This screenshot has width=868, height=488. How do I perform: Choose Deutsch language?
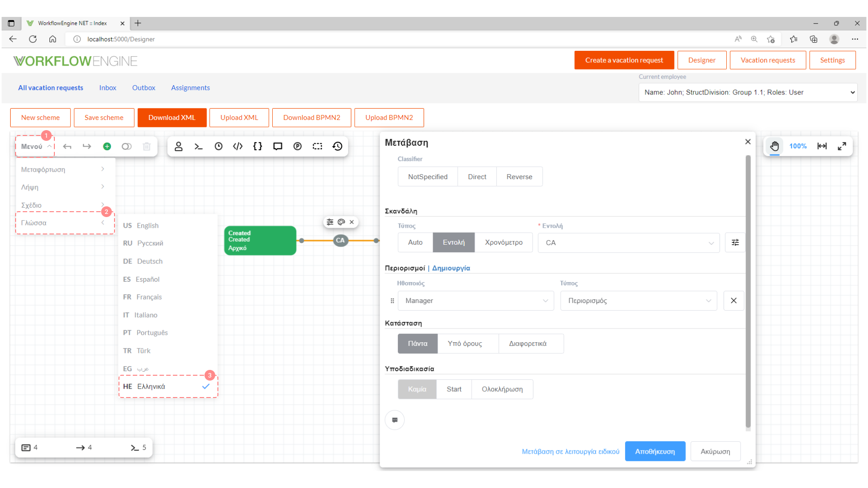pyautogui.click(x=168, y=261)
